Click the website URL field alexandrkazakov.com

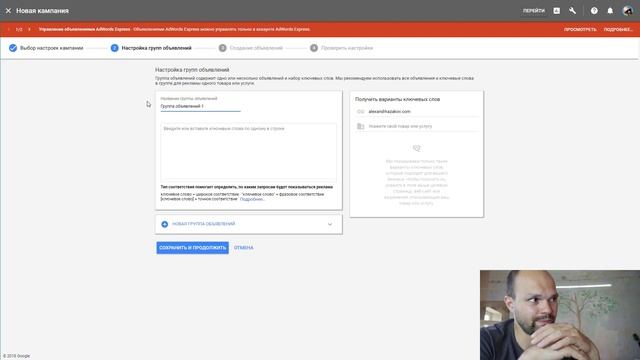coord(423,111)
